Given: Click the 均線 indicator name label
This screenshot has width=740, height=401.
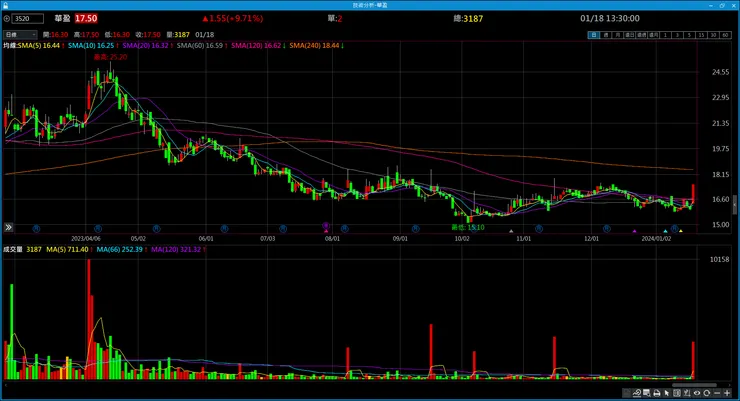Looking at the screenshot, I should coord(10,46).
